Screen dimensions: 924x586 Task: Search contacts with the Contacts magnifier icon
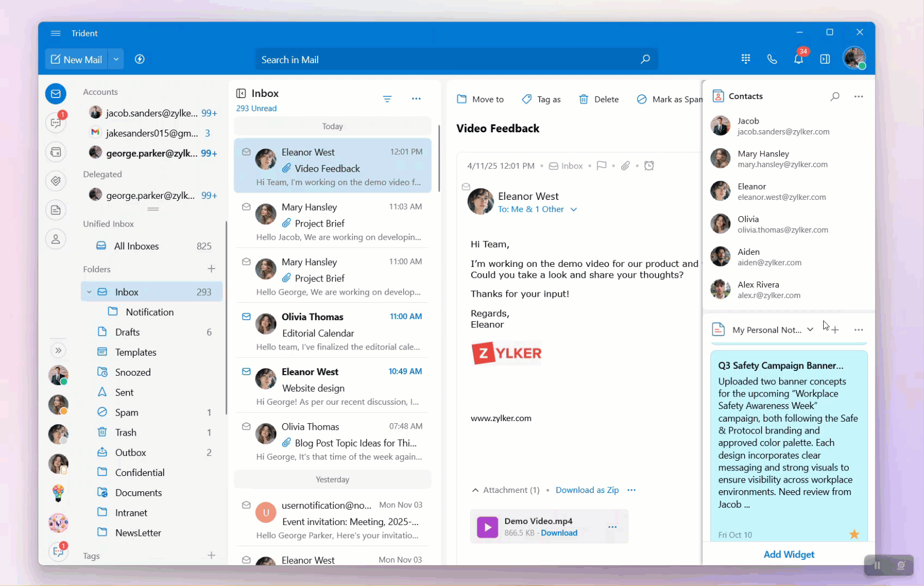click(835, 96)
